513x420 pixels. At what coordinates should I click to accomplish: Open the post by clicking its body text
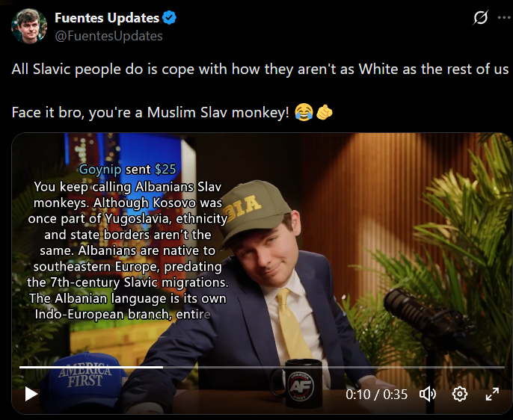[x=260, y=70]
